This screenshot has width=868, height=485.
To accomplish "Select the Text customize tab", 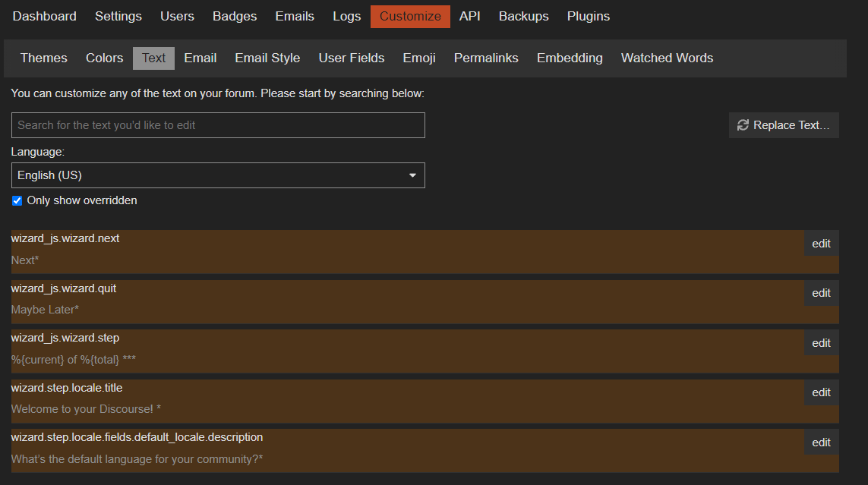I will pyautogui.click(x=153, y=58).
